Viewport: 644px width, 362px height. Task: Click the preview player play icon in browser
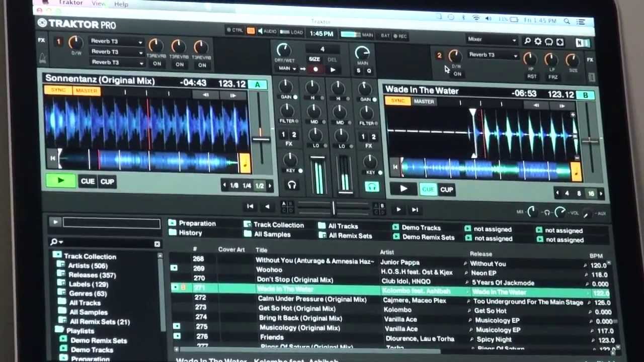[x=55, y=222]
